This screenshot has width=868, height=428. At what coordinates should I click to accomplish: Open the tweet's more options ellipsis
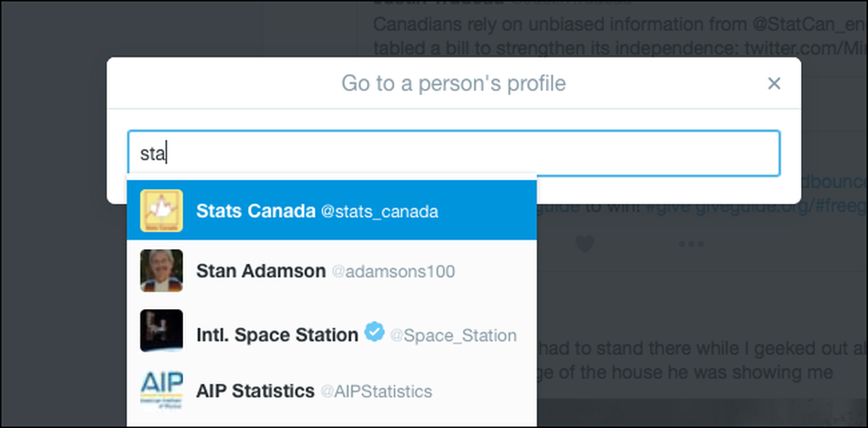pos(692,244)
